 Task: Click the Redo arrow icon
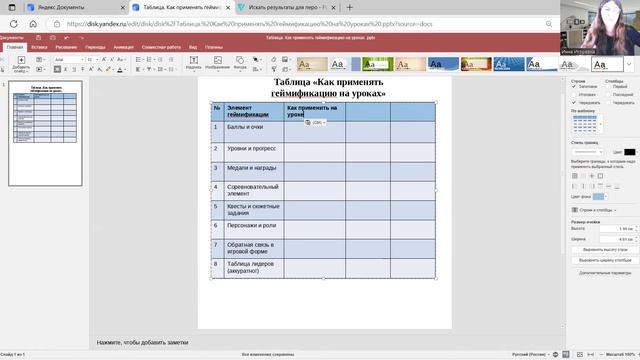81,38
